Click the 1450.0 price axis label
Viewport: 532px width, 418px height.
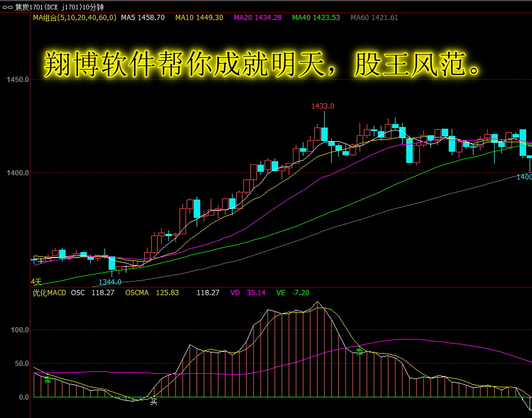tap(18, 79)
